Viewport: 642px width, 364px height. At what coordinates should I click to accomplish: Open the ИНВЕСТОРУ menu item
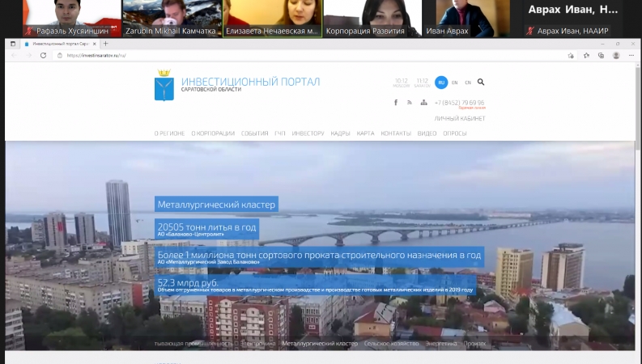pyautogui.click(x=308, y=133)
